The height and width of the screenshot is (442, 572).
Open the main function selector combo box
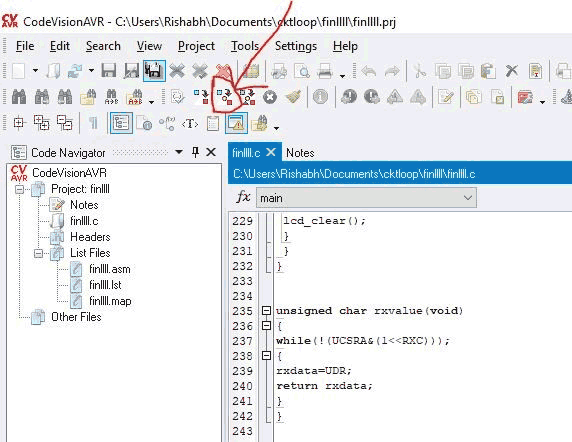[x=366, y=198]
